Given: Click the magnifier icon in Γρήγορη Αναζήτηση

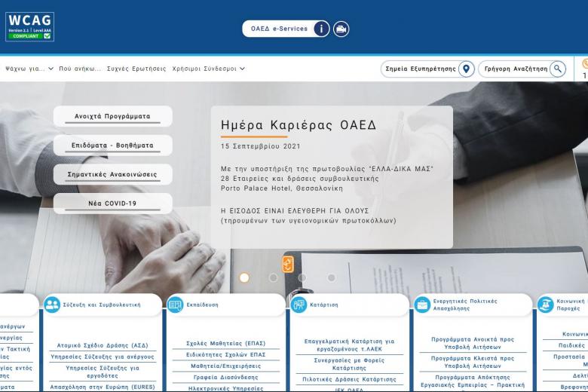Looking at the screenshot, I should click(558, 69).
